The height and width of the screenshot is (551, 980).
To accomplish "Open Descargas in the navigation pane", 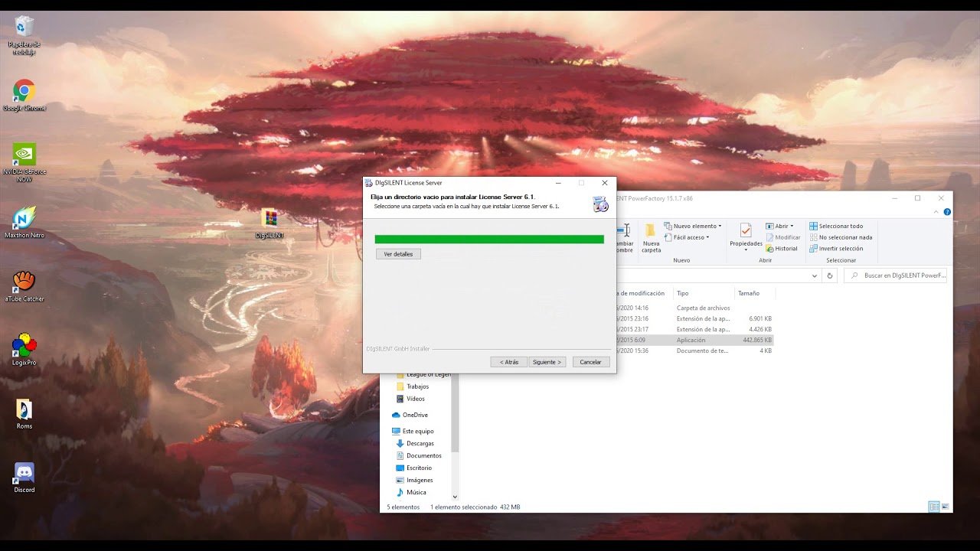I will coord(415,443).
